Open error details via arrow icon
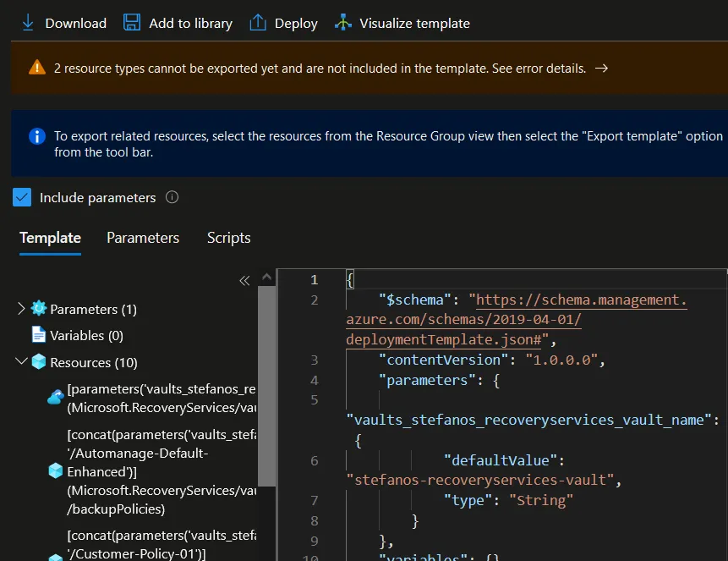Image resolution: width=728 pixels, height=561 pixels. click(602, 69)
